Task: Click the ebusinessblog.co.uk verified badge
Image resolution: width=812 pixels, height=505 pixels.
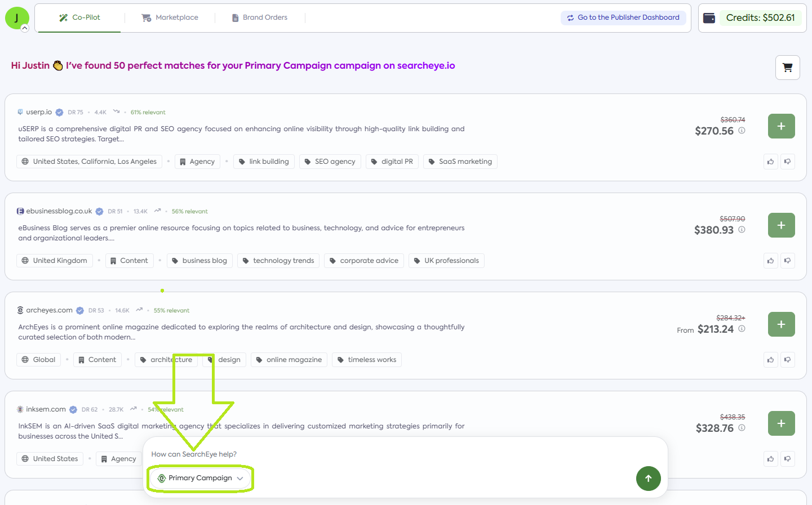Action: [100, 212]
